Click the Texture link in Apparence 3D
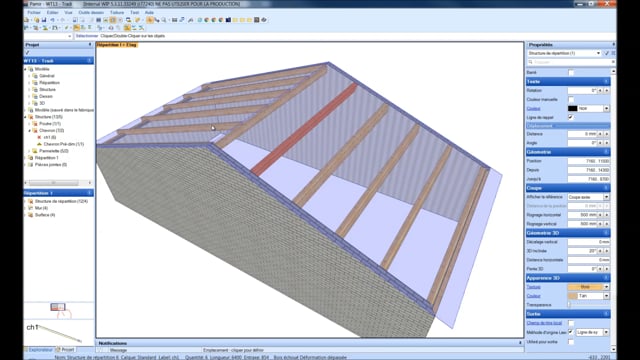This screenshot has width=640, height=360. pos(533,287)
